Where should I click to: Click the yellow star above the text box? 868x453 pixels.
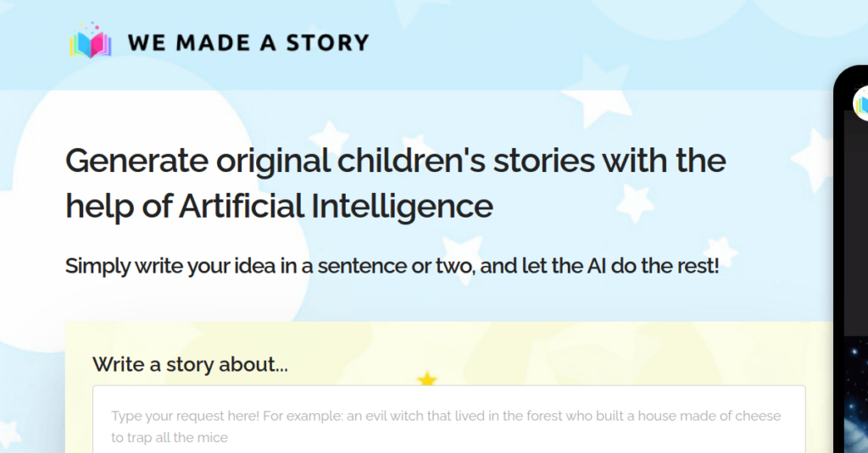[427, 380]
